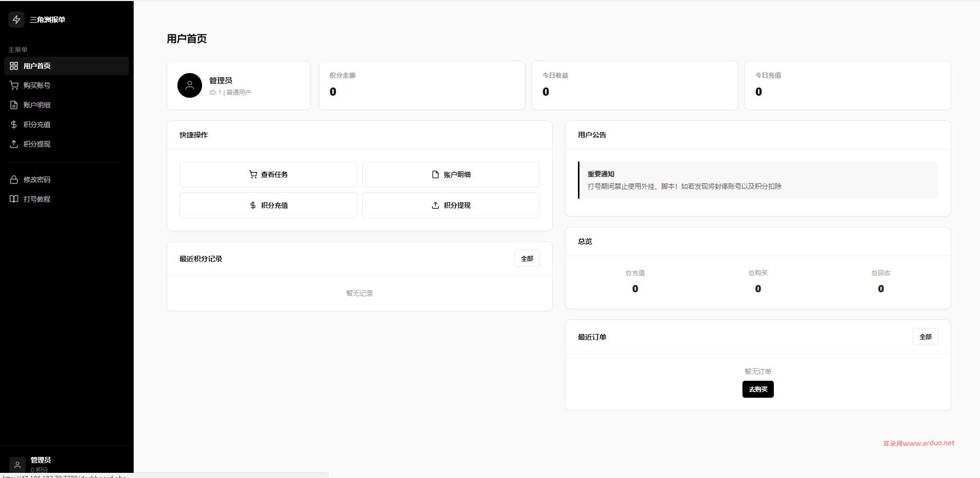Click the 'ID: 1 | 普通用户' text

coord(230,93)
